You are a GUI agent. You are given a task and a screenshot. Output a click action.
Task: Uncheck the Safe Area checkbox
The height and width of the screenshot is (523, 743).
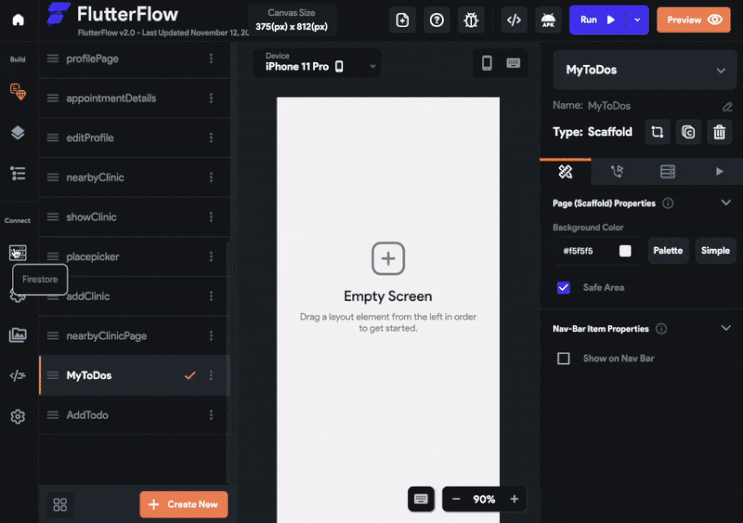(563, 288)
